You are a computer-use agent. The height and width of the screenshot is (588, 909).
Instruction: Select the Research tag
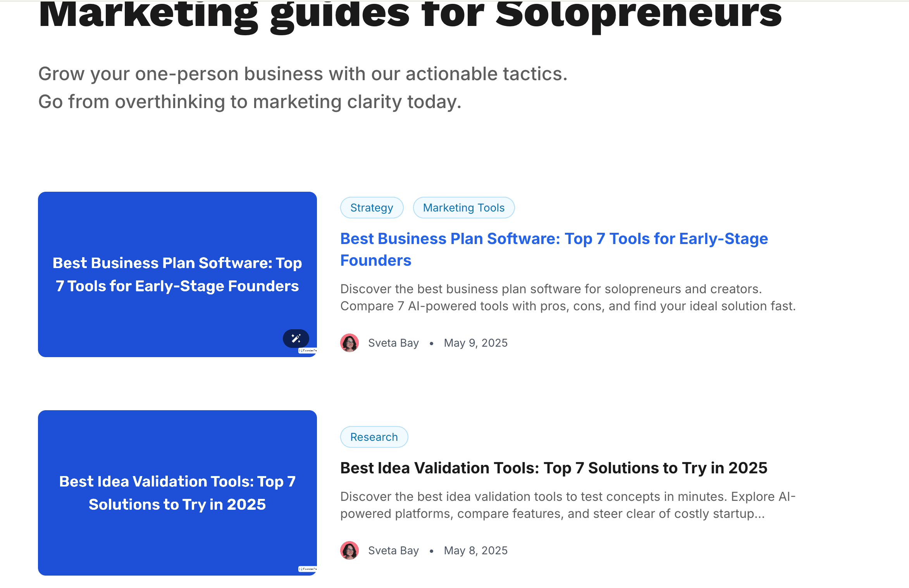(374, 437)
